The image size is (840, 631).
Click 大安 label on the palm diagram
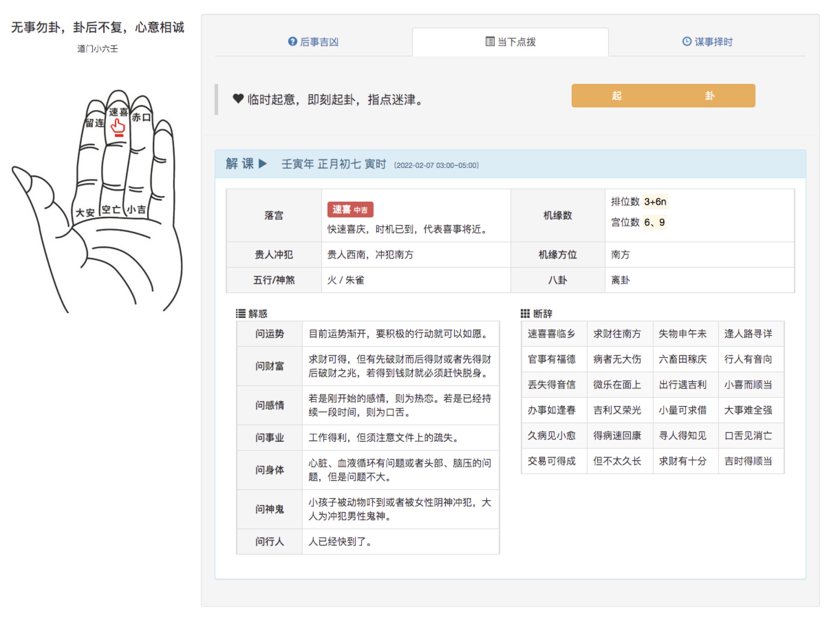click(x=85, y=212)
